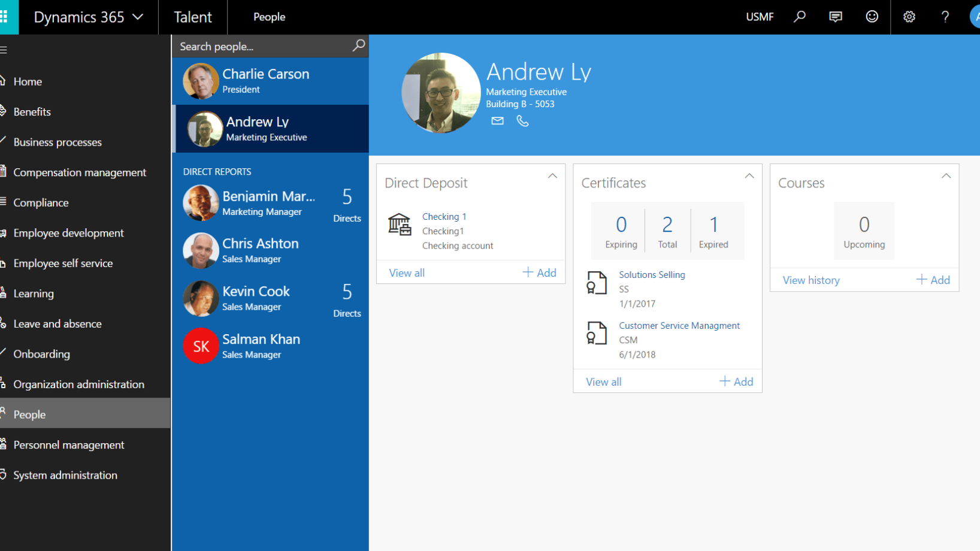Image resolution: width=980 pixels, height=551 pixels.
Task: Click the Customer Service Managment certificate icon
Action: (x=596, y=333)
